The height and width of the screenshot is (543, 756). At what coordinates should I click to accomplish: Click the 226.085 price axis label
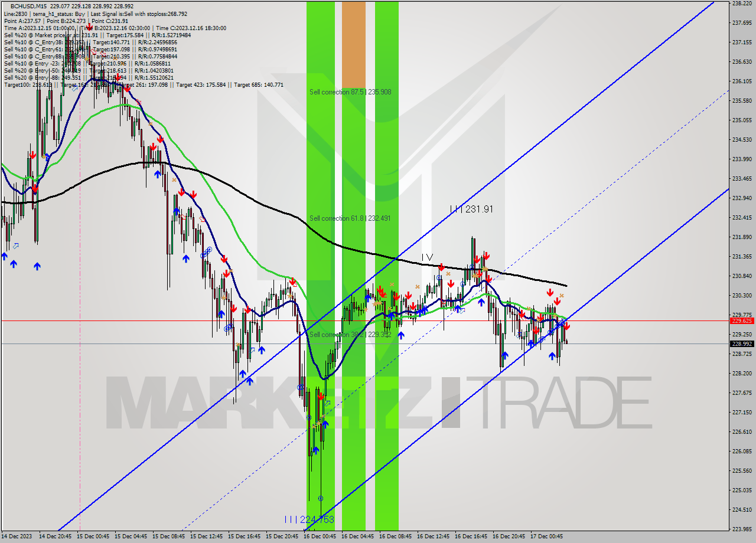coord(742,451)
